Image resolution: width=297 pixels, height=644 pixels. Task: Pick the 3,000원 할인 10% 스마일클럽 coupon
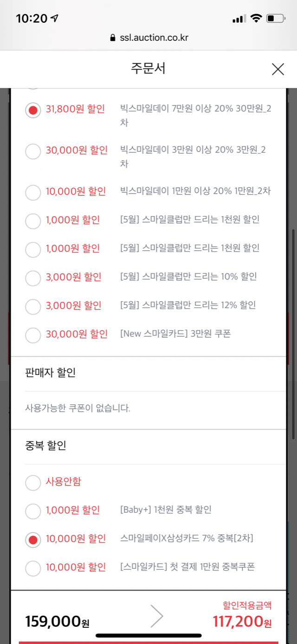pyautogui.click(x=33, y=278)
